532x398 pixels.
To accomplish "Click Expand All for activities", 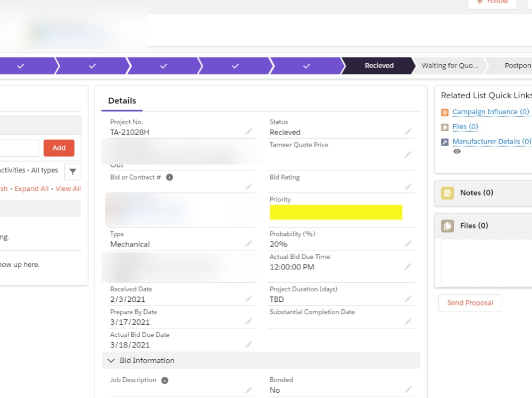I will tap(31, 189).
